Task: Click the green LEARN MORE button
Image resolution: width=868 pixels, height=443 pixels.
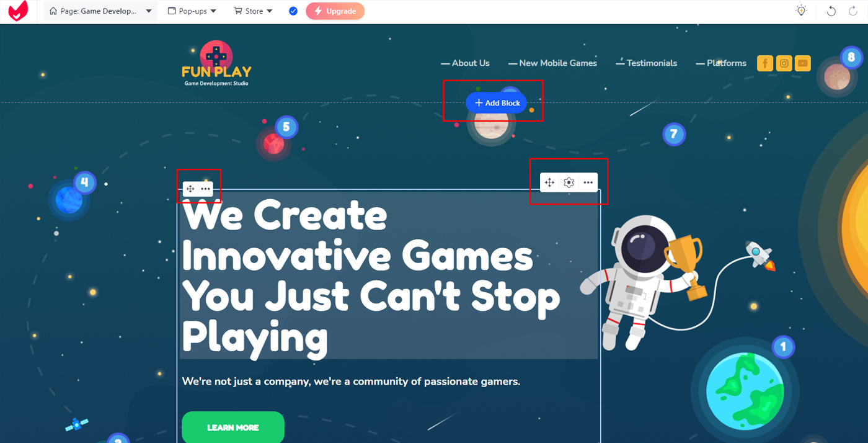Action: pos(233,427)
